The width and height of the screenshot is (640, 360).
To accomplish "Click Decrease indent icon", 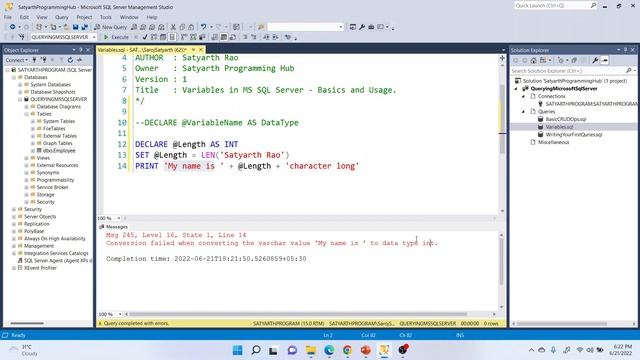I will [x=266, y=37].
